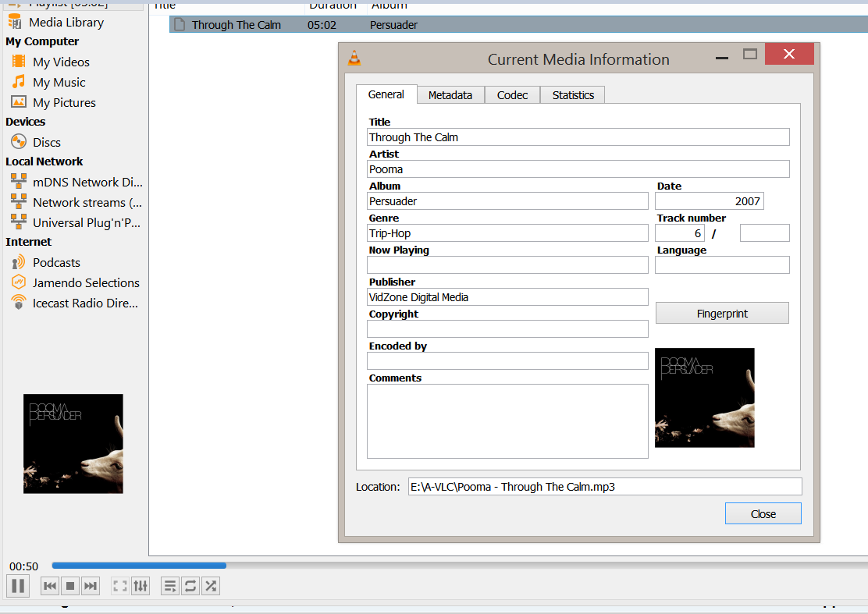
Task: Click the Comments text area
Action: point(507,421)
